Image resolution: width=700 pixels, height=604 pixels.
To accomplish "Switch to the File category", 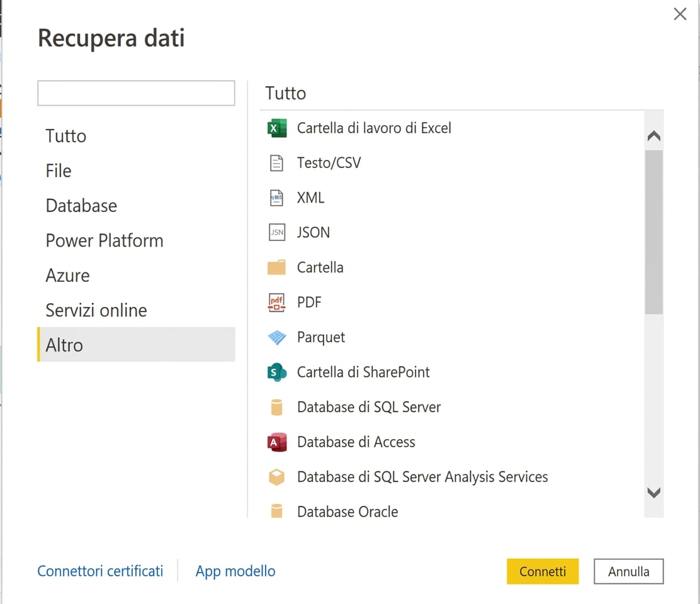I will tap(136, 171).
